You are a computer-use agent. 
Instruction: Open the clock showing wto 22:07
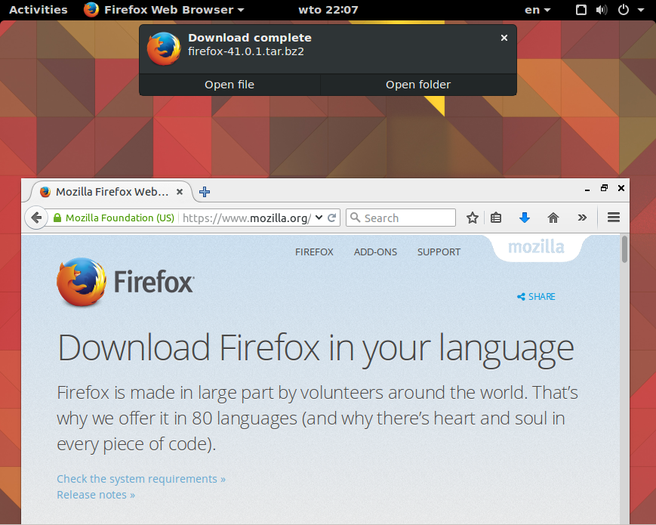(x=328, y=10)
